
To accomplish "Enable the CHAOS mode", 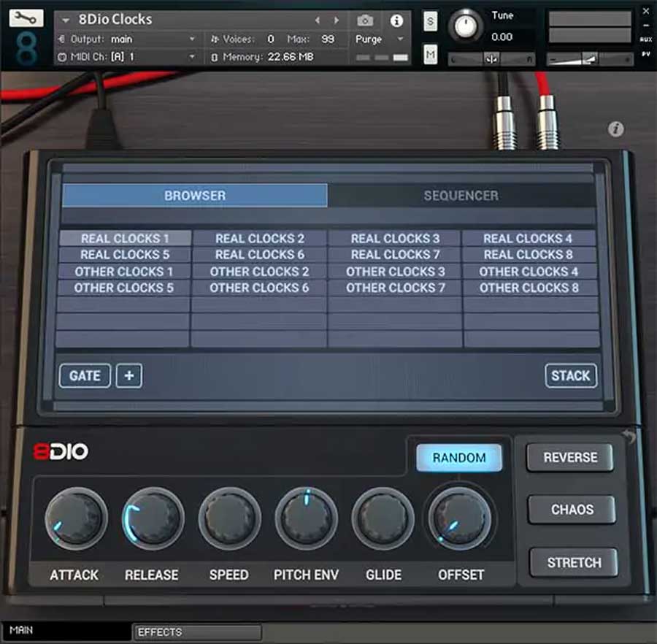I will coord(572,510).
